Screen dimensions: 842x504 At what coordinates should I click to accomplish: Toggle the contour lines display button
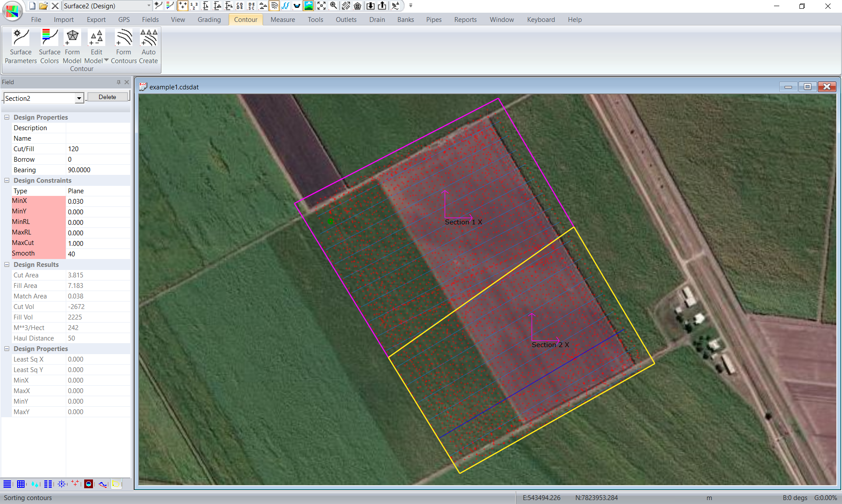(x=274, y=6)
